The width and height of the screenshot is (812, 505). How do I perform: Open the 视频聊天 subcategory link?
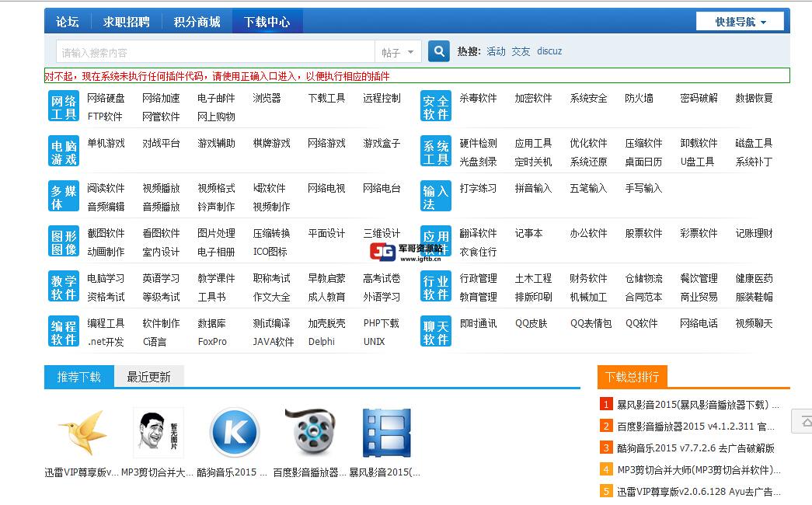pos(754,323)
